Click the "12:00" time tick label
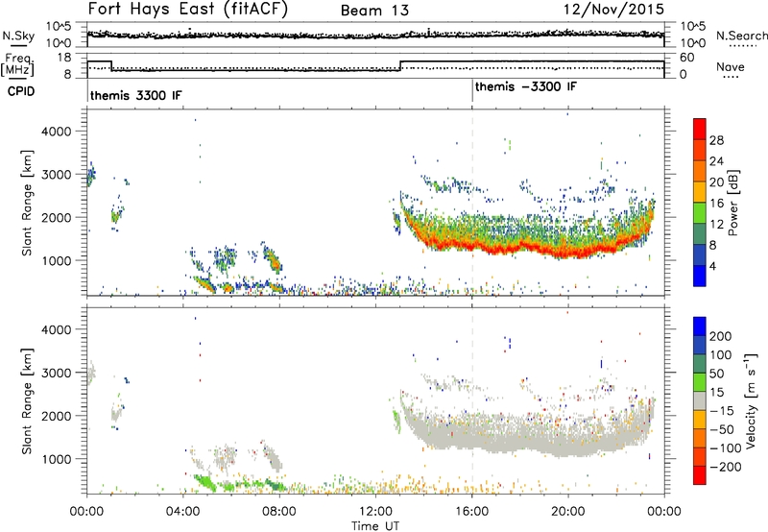Screen dimensions: 768x532 375,512
